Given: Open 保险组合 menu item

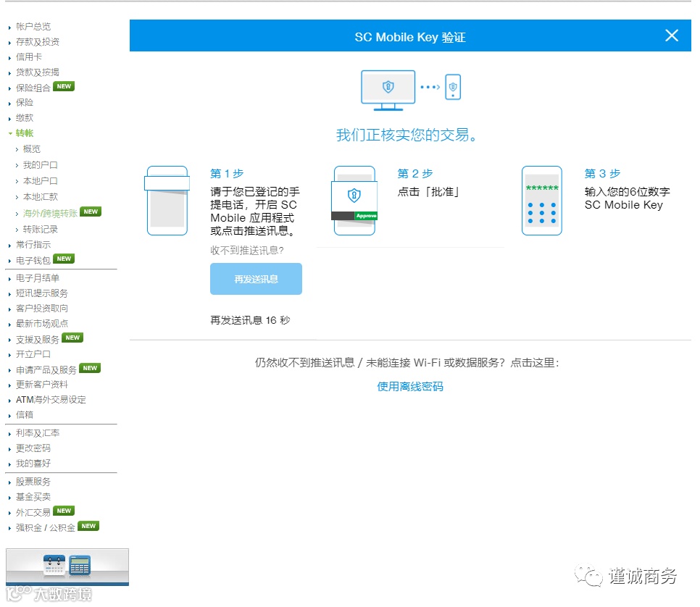Looking at the screenshot, I should (x=33, y=88).
